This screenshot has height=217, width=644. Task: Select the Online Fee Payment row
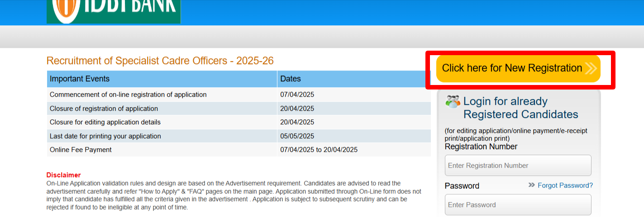point(81,150)
